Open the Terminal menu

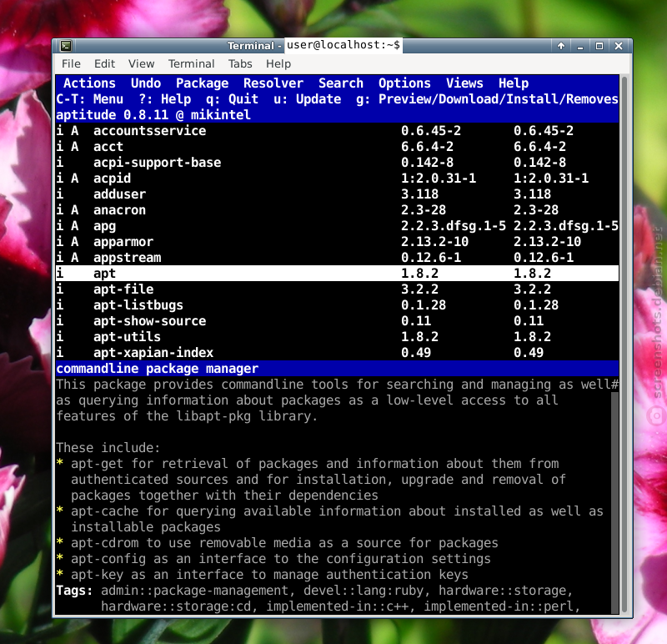[192, 64]
